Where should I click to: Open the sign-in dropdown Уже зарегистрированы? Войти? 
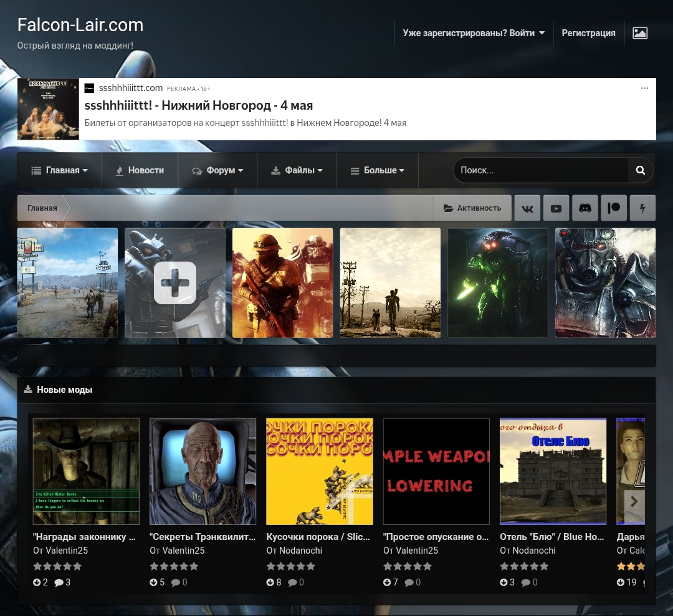(474, 33)
